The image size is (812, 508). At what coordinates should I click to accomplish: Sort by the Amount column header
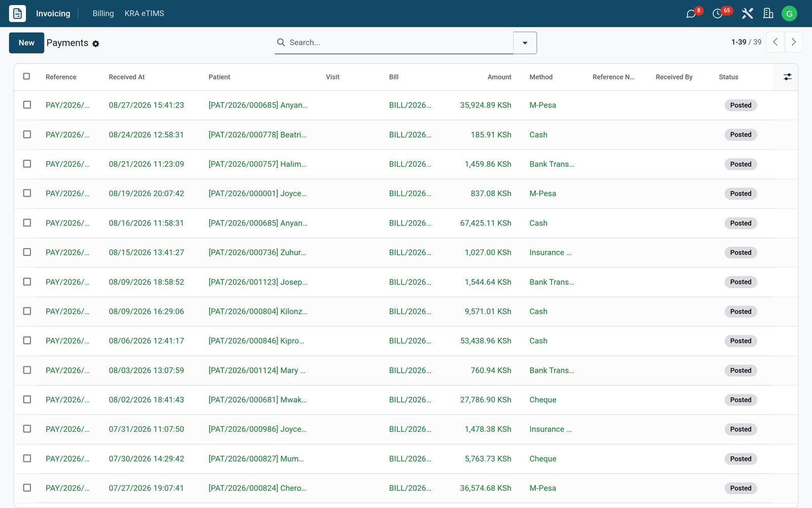pyautogui.click(x=499, y=77)
